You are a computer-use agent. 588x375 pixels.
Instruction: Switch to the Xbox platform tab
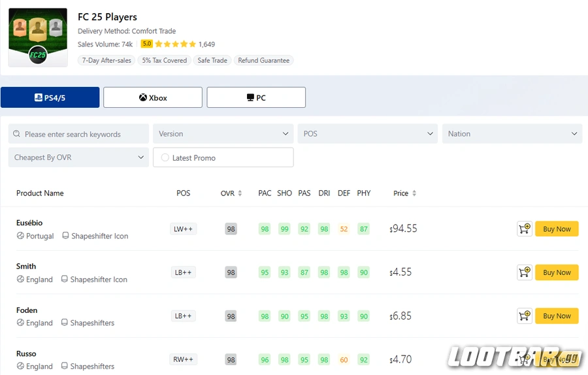click(x=153, y=98)
